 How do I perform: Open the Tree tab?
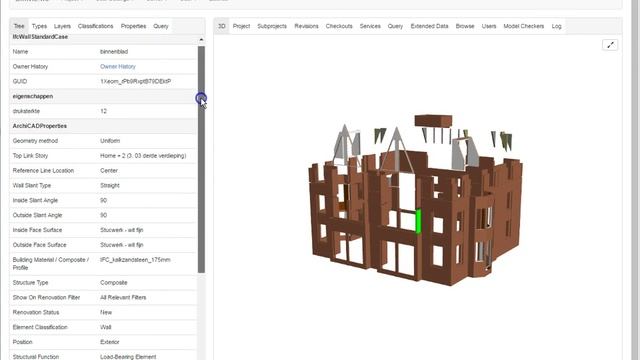point(19,26)
